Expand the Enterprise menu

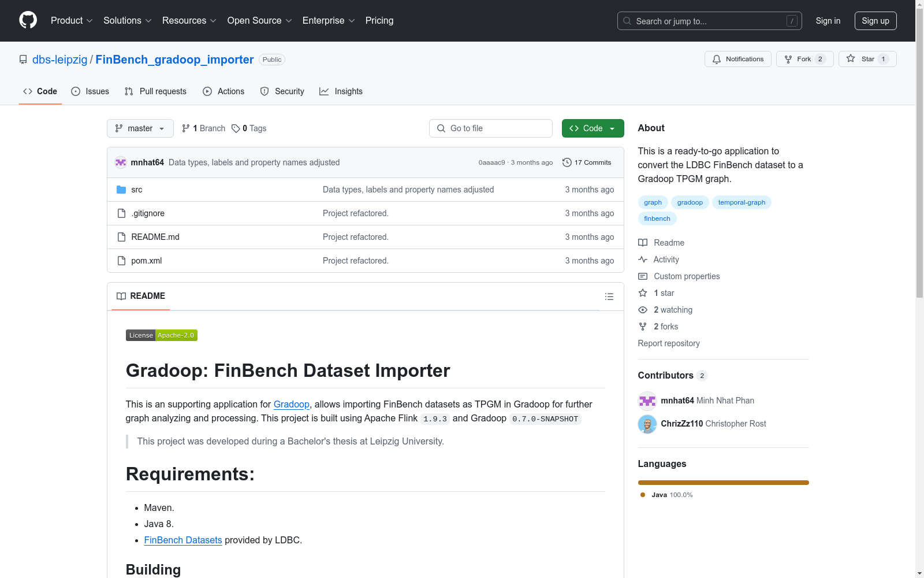click(x=329, y=21)
